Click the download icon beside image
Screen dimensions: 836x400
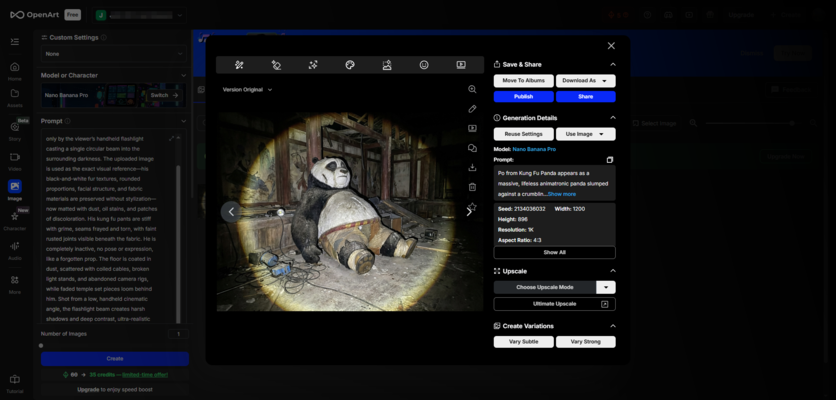(x=472, y=167)
